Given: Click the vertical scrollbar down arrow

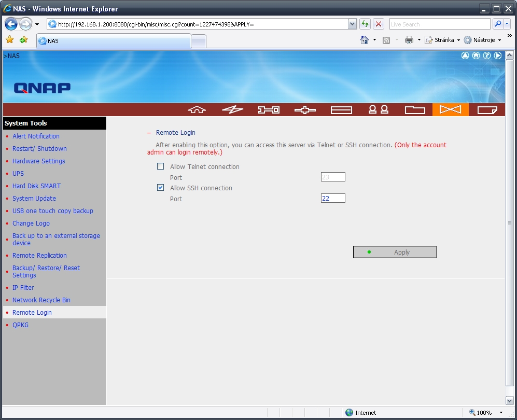Looking at the screenshot, I should tap(509, 401).
